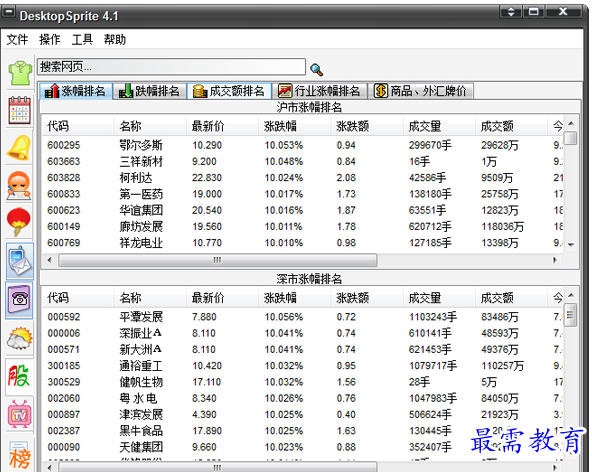Click the 1103243手 volume cell
Image resolution: width=592 pixels, height=472 pixels.
coord(433,316)
